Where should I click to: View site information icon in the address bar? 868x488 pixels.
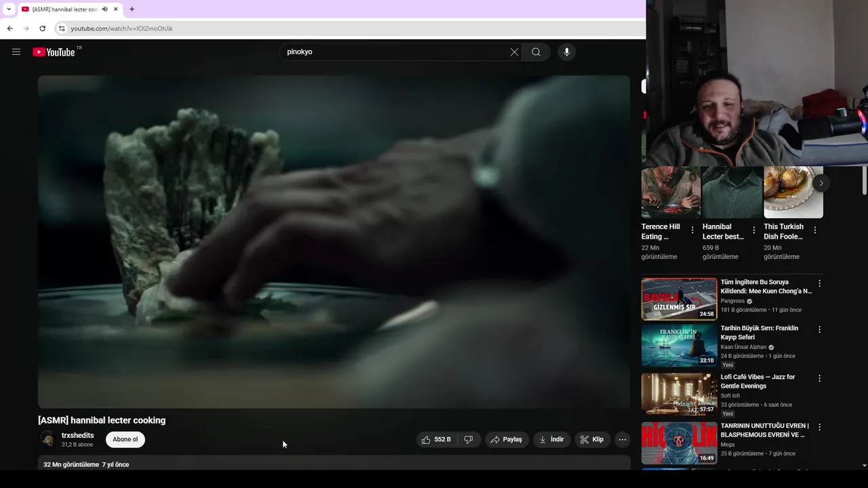[62, 28]
